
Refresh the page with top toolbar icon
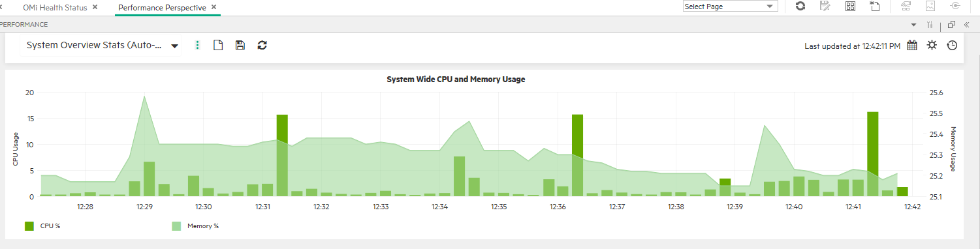(x=800, y=7)
